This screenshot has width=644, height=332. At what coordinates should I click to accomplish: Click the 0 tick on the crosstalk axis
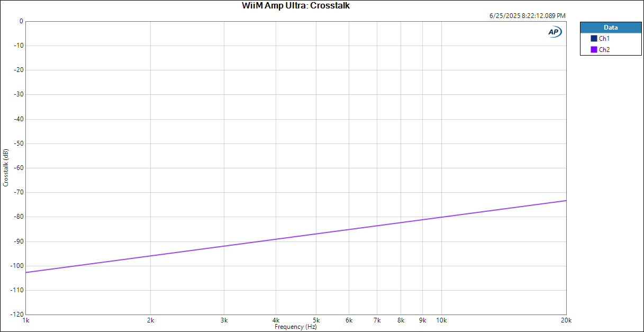point(21,22)
